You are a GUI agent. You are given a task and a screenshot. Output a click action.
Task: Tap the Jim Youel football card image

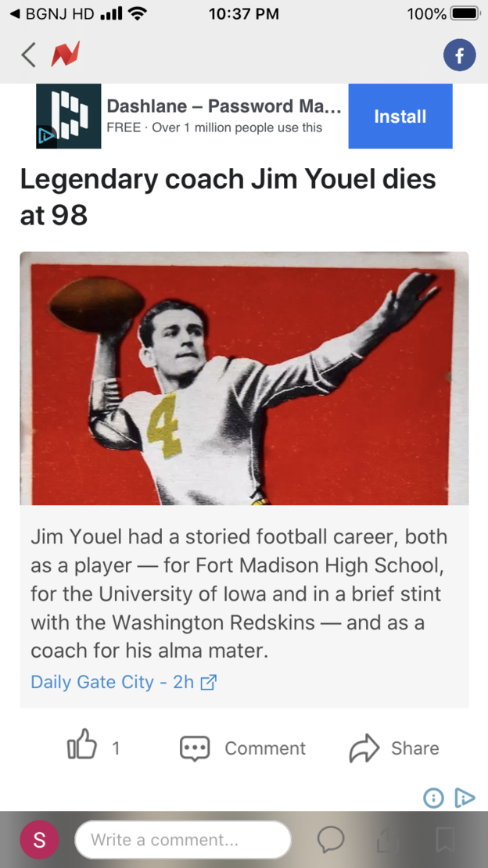click(244, 378)
